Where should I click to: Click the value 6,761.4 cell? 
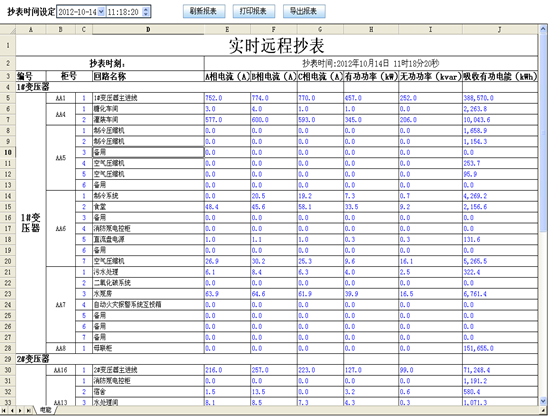pos(500,294)
